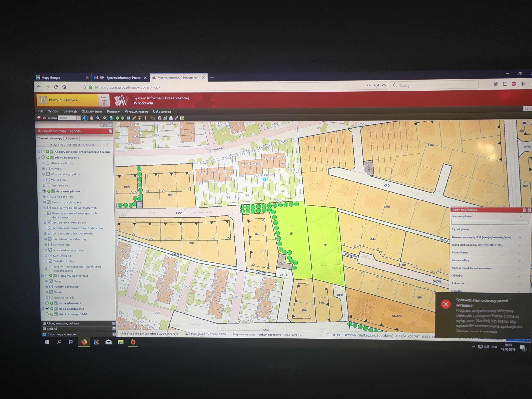The image size is (532, 399).
Task: Expand the Analizy ustaleń tree node
Action: pyautogui.click(x=39, y=151)
